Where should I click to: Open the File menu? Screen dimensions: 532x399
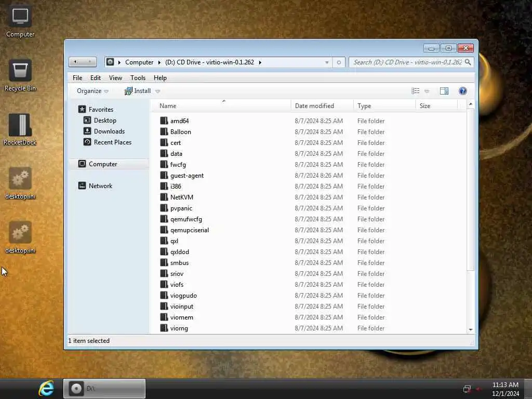point(77,78)
